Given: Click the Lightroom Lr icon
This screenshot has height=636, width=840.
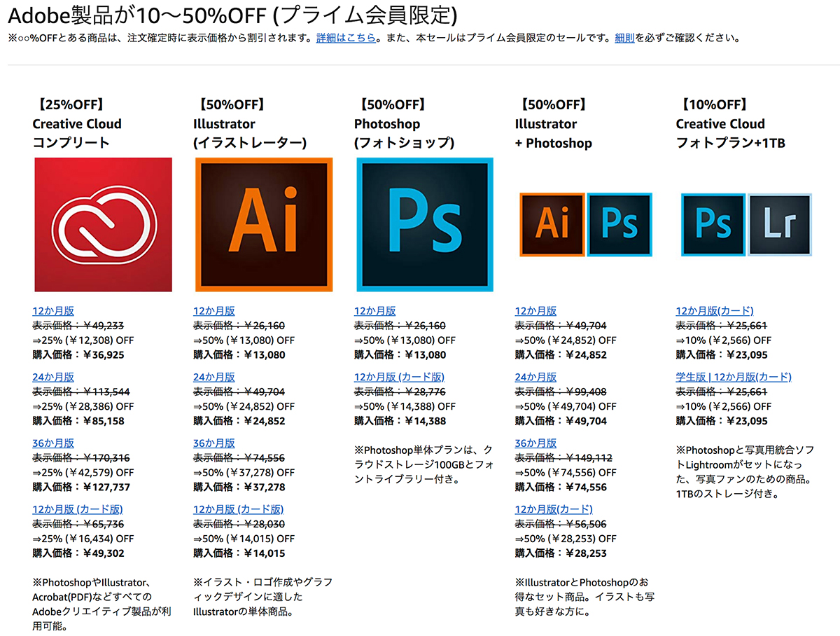Looking at the screenshot, I should pos(780,225).
